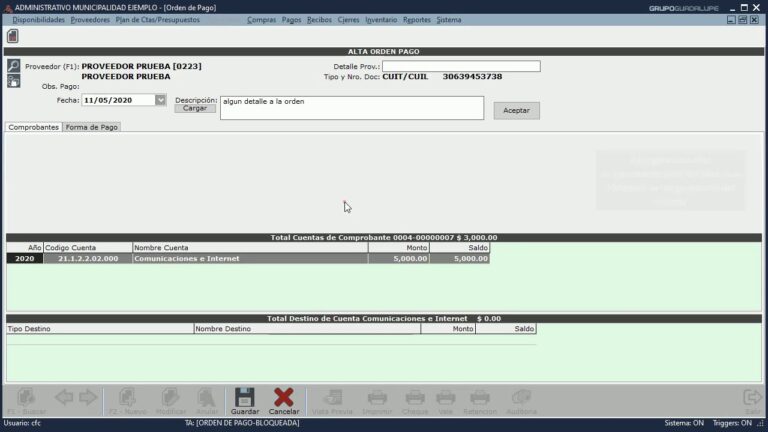Open the Recibos menu
The image size is (768, 432).
pos(319,20)
